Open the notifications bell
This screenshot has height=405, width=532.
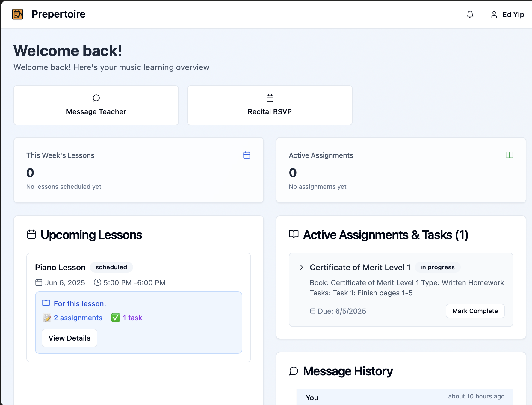[470, 14]
